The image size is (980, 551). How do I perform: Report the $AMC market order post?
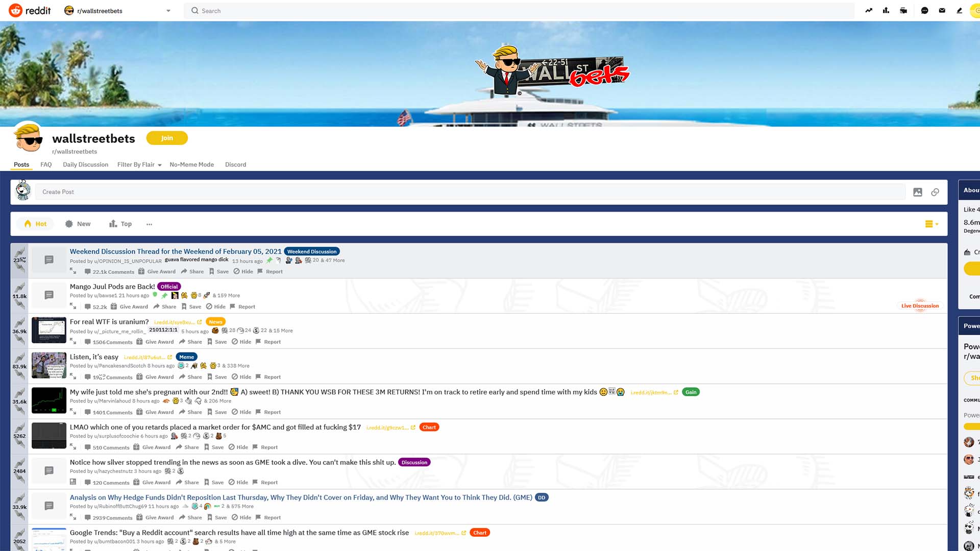click(265, 447)
